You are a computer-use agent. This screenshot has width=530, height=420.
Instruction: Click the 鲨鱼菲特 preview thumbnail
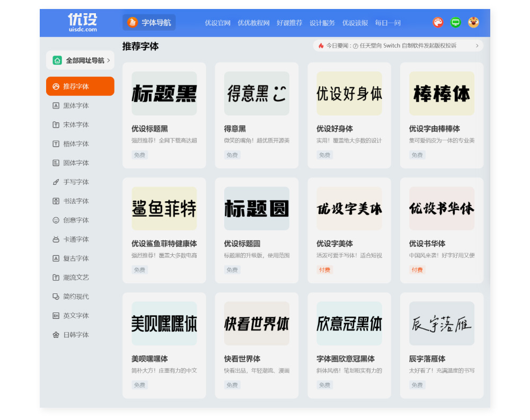pos(164,209)
